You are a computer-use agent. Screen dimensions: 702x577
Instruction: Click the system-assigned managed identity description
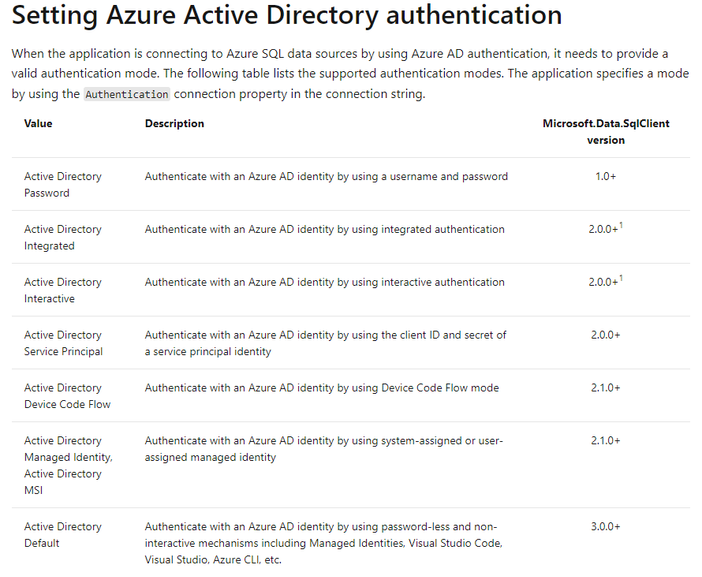click(x=324, y=449)
